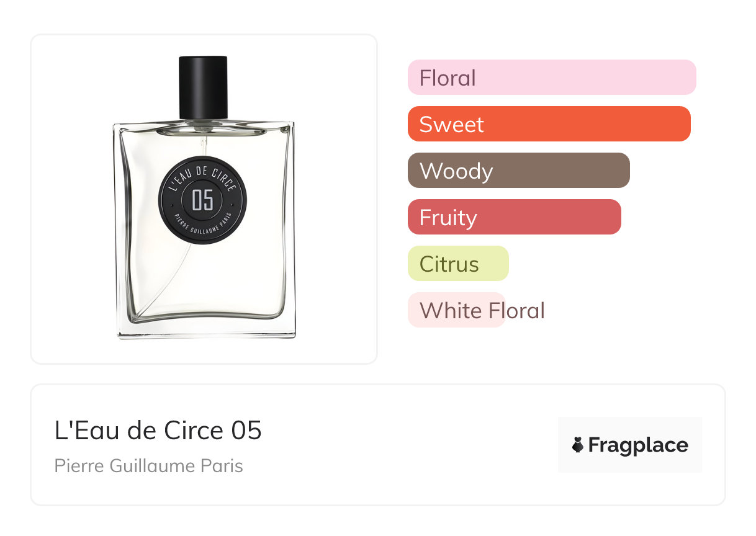Select the orange Sweet accord bar
756x536 pixels.
[x=549, y=124]
